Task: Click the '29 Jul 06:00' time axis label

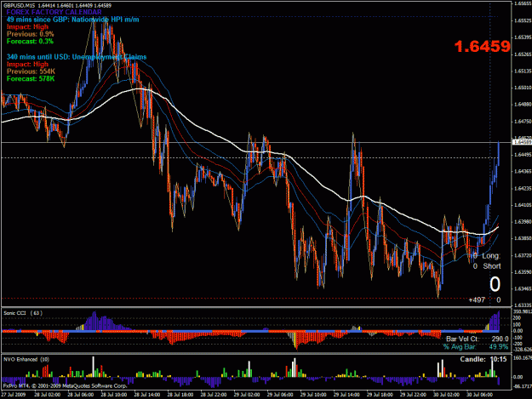Action: pyautogui.click(x=280, y=395)
